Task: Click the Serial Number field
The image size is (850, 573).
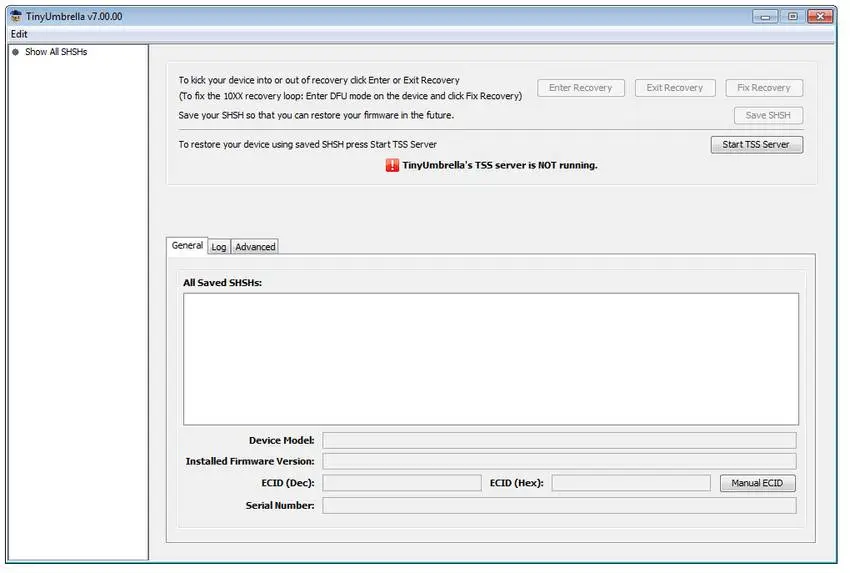Action: point(559,505)
